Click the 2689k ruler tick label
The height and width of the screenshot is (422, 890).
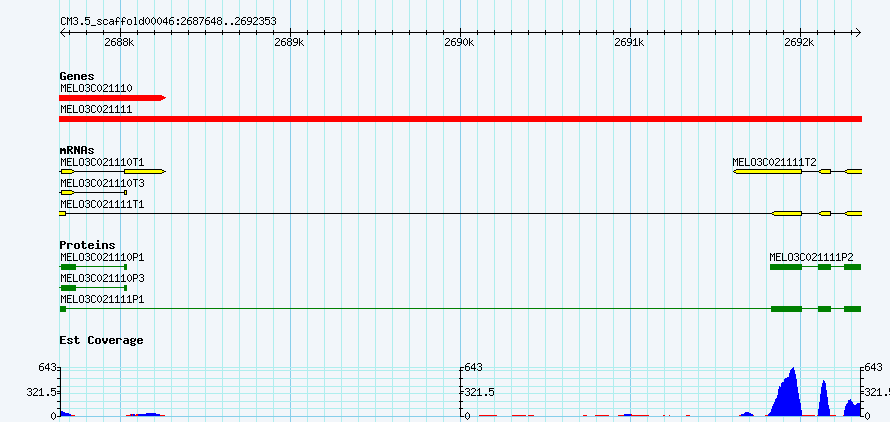point(289,42)
